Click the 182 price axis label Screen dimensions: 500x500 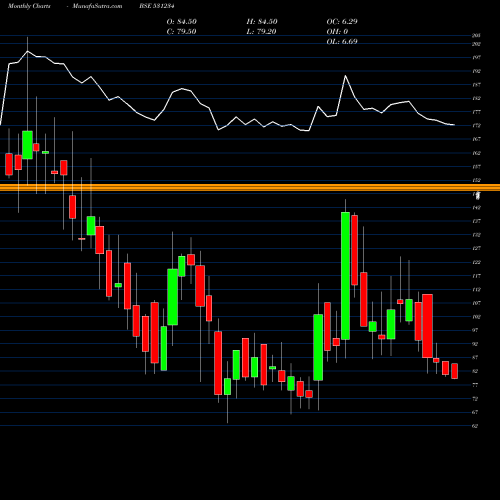click(476, 98)
